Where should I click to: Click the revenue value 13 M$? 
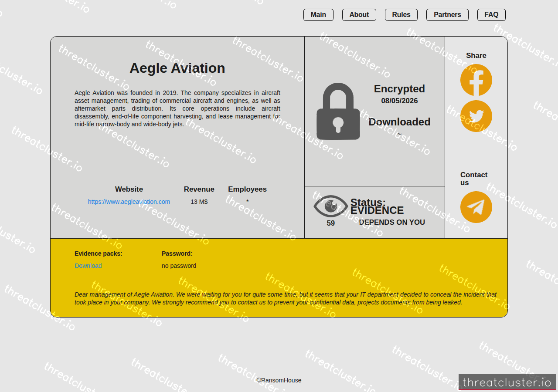coord(199,202)
